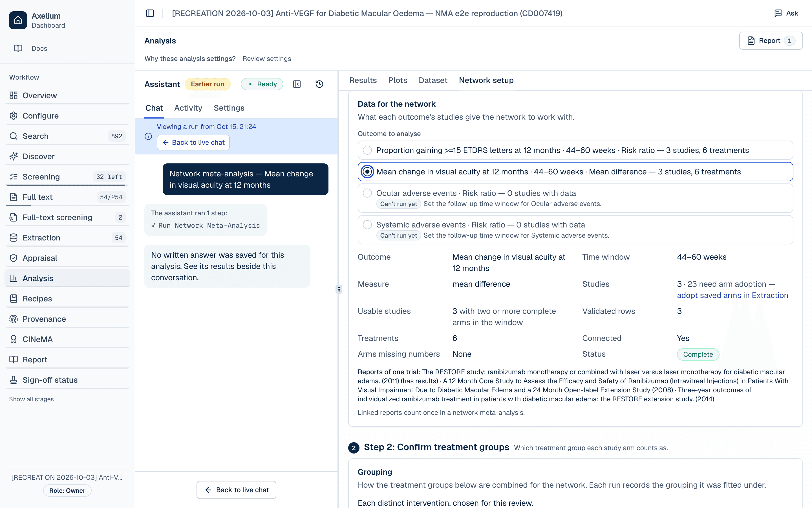Collapse assistant panel icon next to Ready
Screen dimensions: 812x508
click(x=297, y=84)
